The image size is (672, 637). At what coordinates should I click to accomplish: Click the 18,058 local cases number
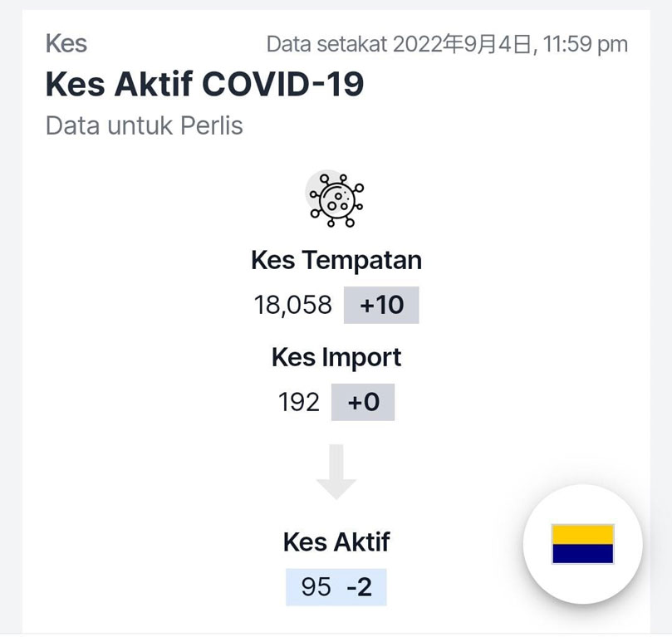[293, 305]
